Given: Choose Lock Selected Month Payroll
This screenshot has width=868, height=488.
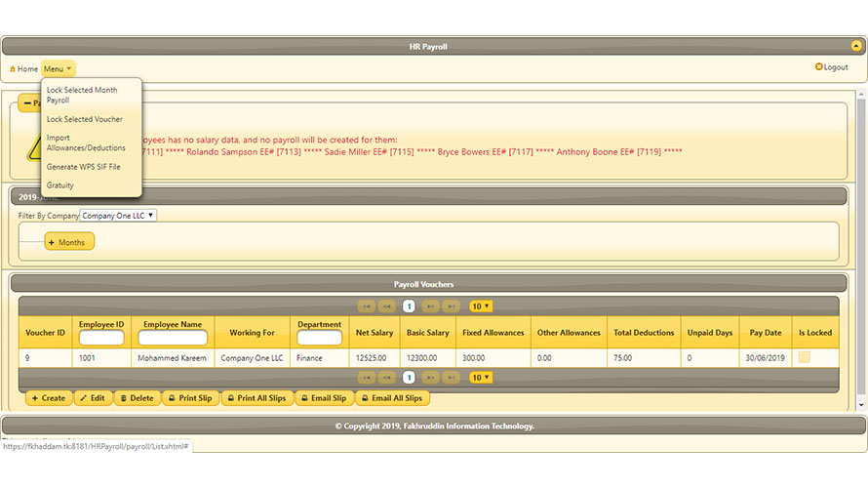Looking at the screenshot, I should point(92,95).
